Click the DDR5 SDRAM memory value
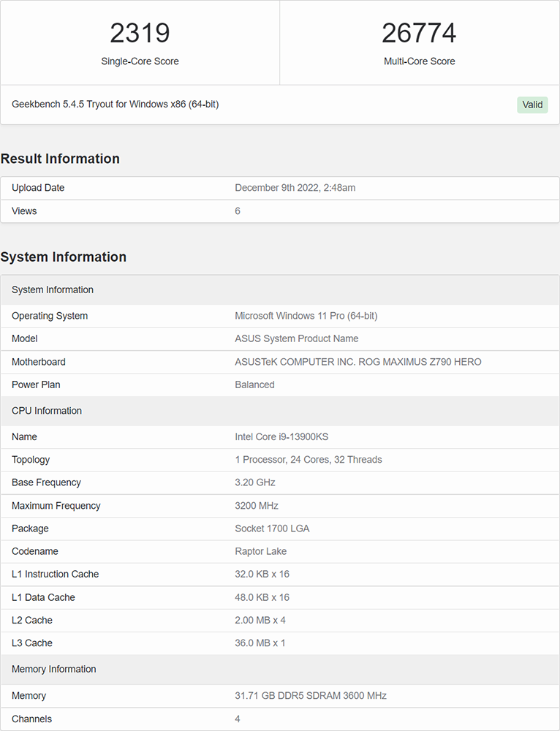This screenshot has height=731, width=560. point(311,696)
